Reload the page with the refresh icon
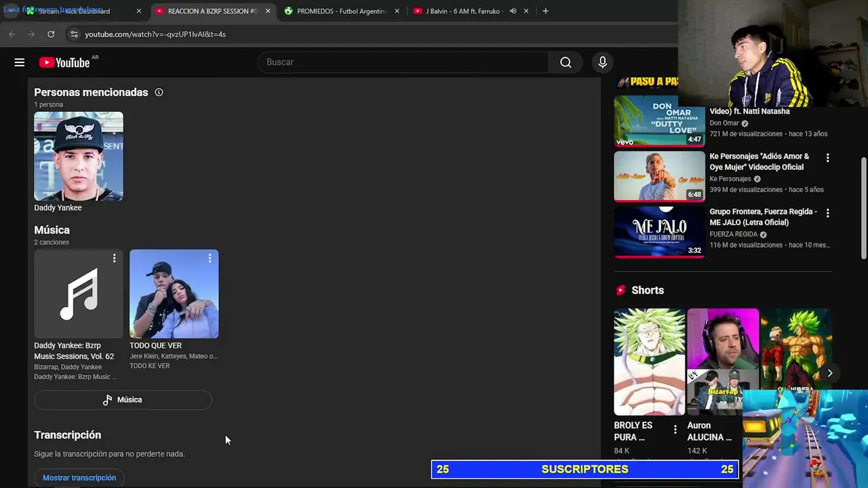Screen dimensions: 868x488 51,34
